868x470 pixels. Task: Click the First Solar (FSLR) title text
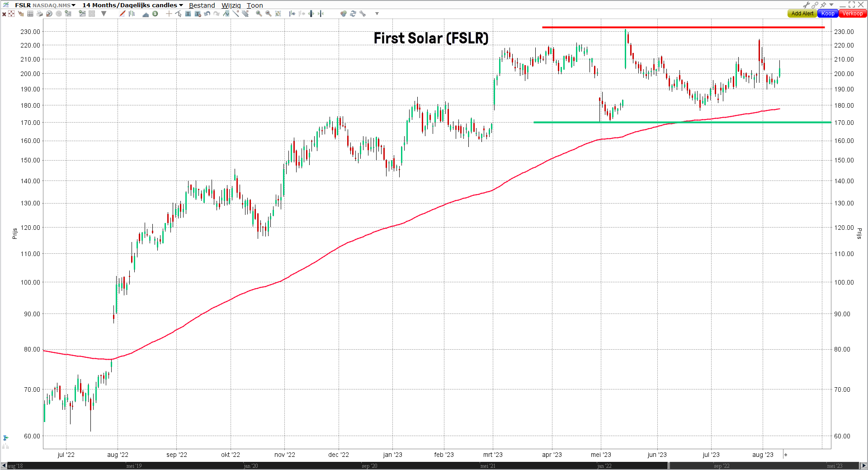tap(431, 38)
